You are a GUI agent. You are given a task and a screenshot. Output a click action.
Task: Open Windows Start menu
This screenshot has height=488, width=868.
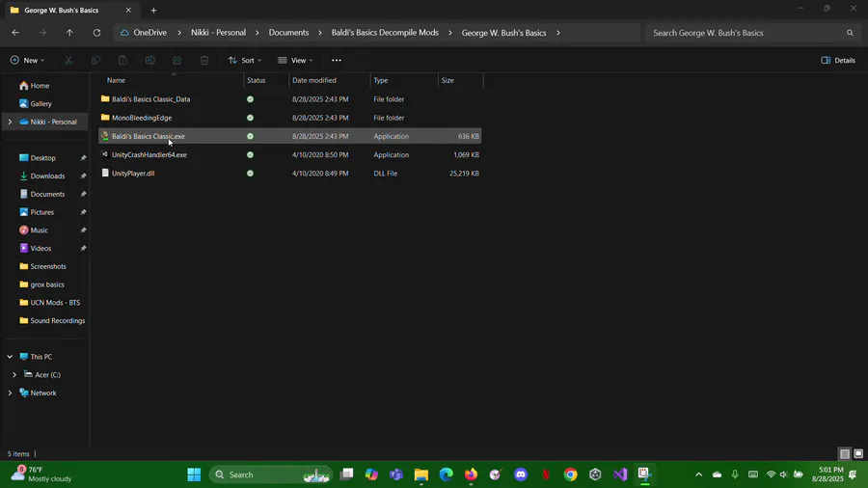click(x=194, y=474)
